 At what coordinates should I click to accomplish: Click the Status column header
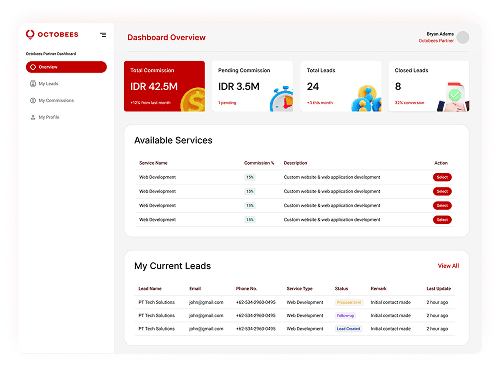[x=341, y=289]
